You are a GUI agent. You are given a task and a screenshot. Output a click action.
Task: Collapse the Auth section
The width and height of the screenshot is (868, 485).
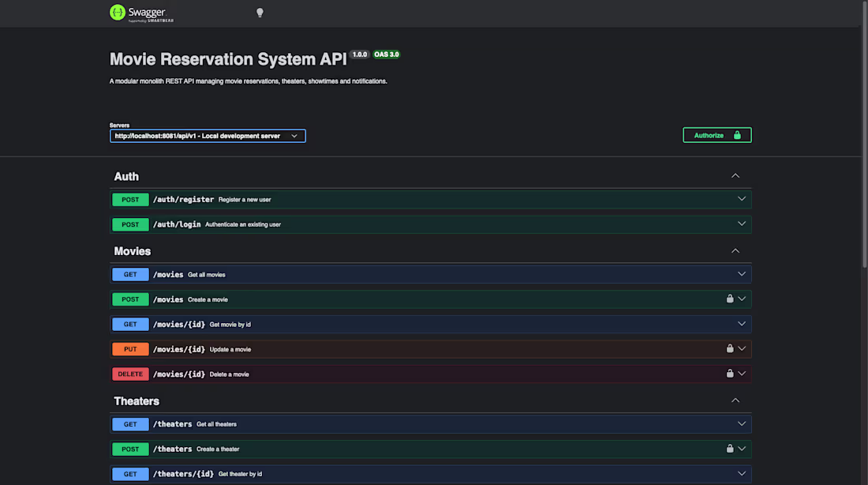735,175
